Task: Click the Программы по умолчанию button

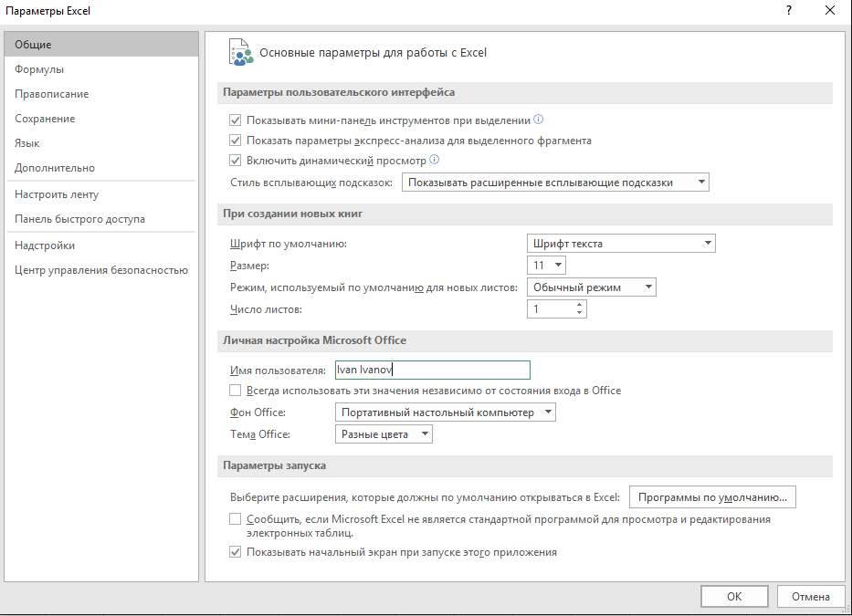Action: coord(712,497)
